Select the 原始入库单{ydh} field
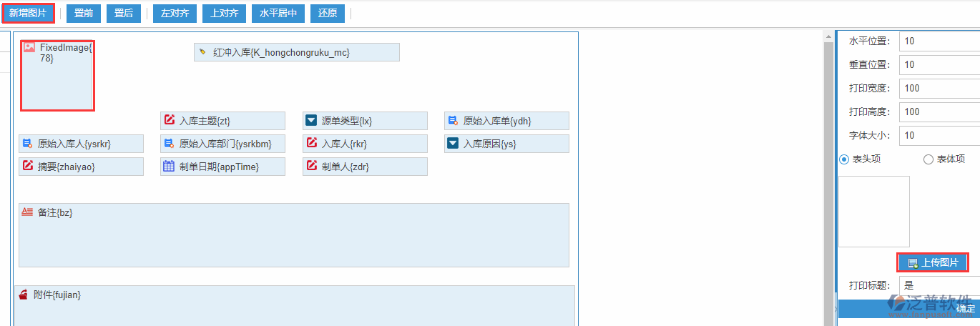The height and width of the screenshot is (326, 980). point(506,121)
